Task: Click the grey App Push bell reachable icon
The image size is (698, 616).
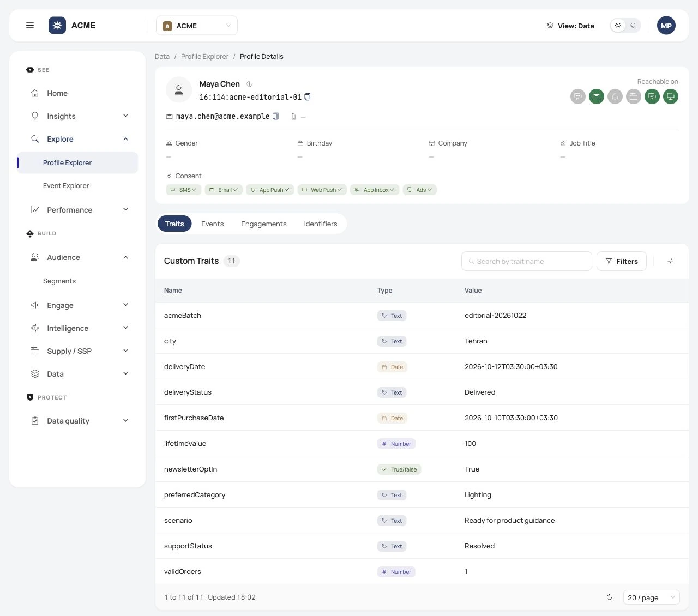Action: coord(615,96)
